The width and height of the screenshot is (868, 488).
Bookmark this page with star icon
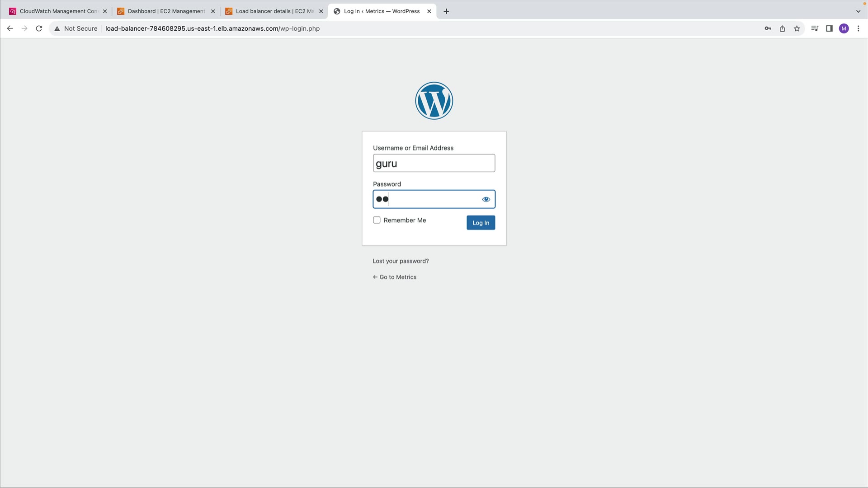coord(797,28)
